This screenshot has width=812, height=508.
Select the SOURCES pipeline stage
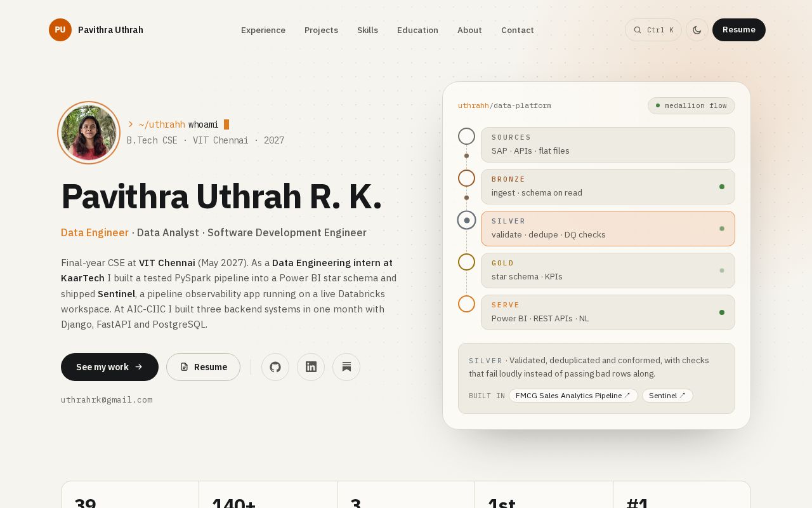click(x=608, y=145)
